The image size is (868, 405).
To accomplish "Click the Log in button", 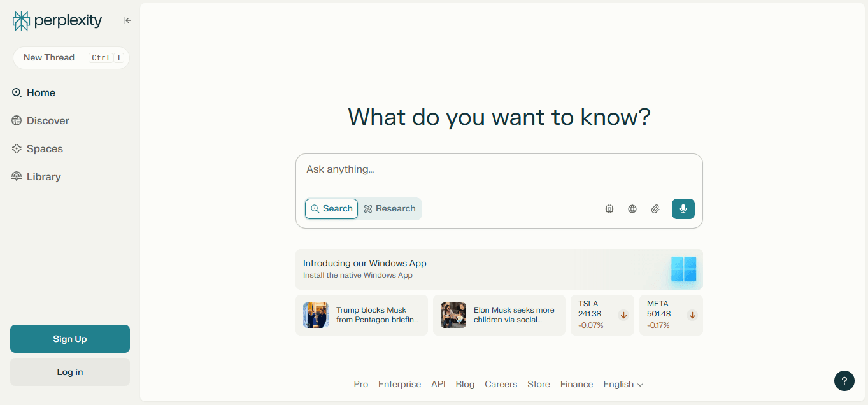I will (70, 372).
